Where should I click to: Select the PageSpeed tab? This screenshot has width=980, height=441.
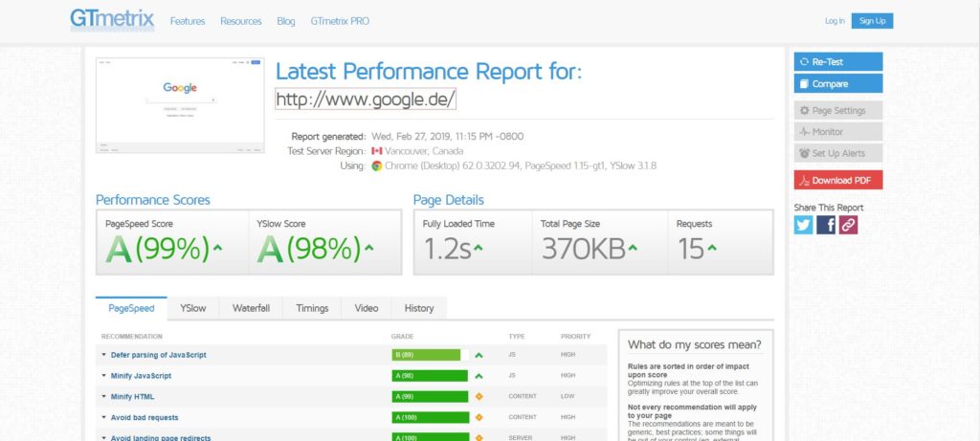pos(131,308)
